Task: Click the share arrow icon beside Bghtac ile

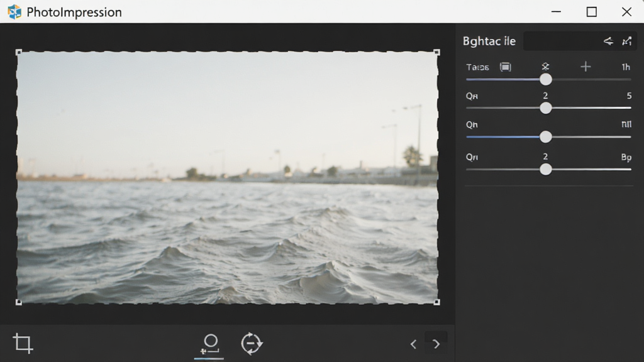Action: (x=608, y=41)
